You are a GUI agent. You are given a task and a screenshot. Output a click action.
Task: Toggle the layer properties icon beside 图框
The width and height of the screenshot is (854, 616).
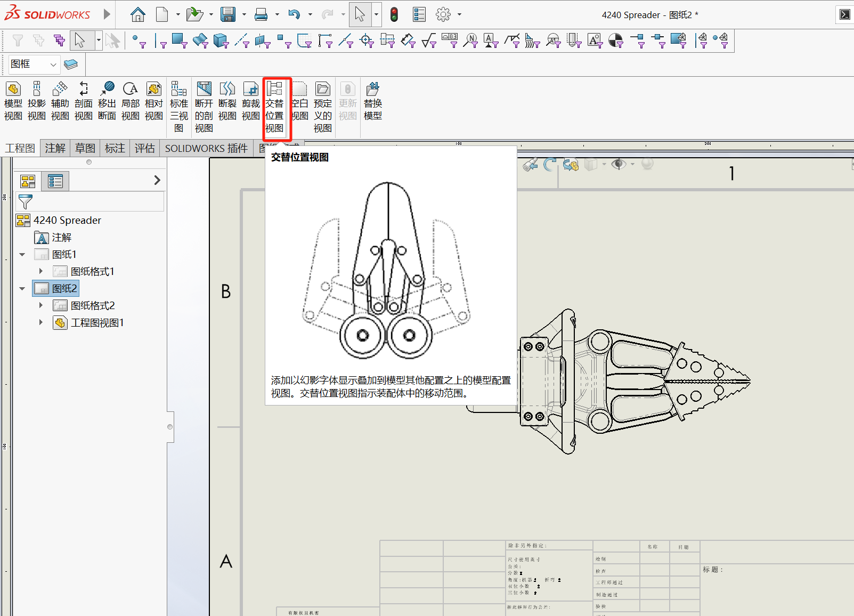click(70, 64)
